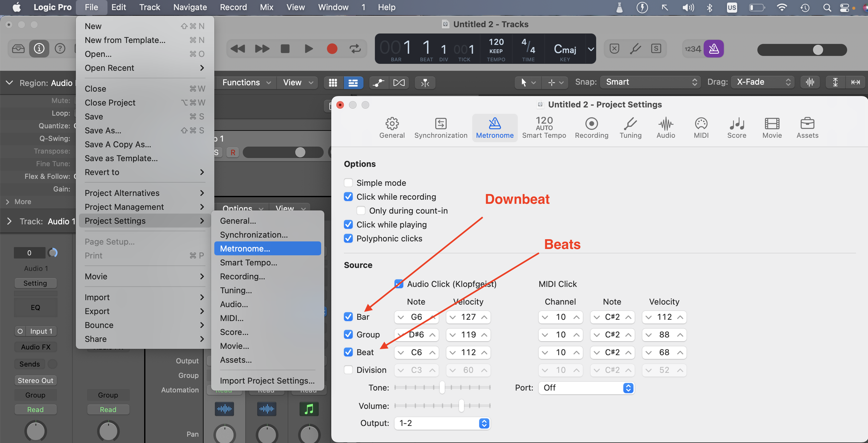The width and height of the screenshot is (868, 443).
Task: Toggle the Polyphonic clicks checkbox
Action: [x=348, y=238]
